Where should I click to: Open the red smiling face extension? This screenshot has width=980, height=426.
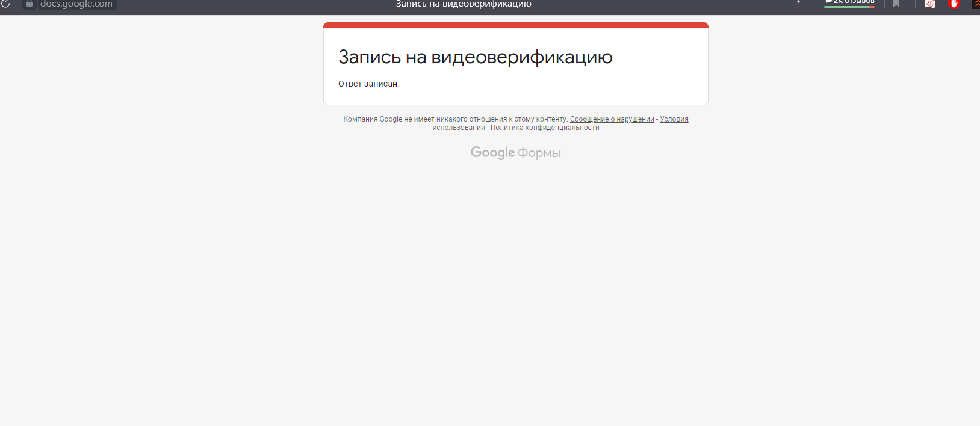point(930,4)
